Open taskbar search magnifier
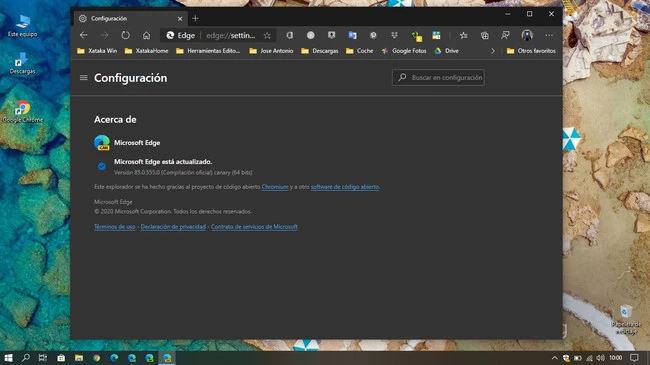 point(26,358)
